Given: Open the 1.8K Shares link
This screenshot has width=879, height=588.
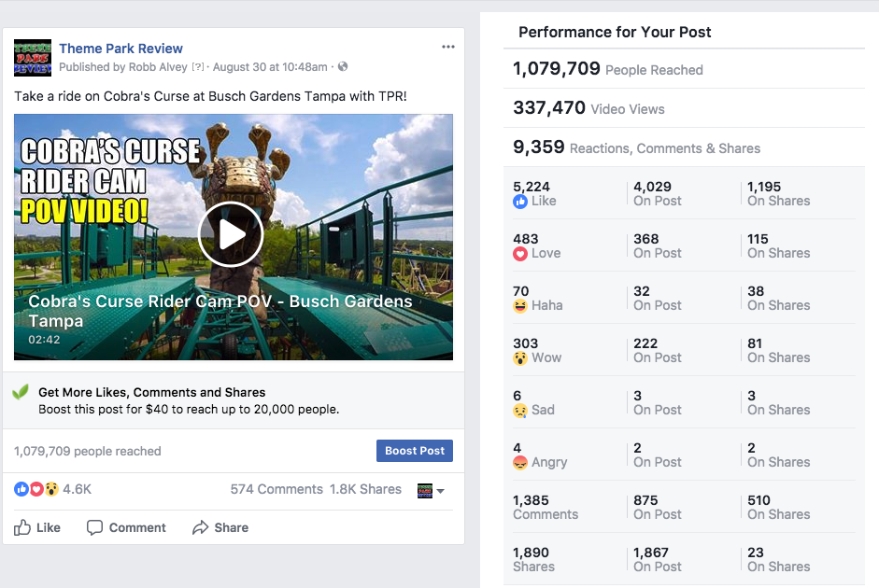Looking at the screenshot, I should [x=365, y=489].
